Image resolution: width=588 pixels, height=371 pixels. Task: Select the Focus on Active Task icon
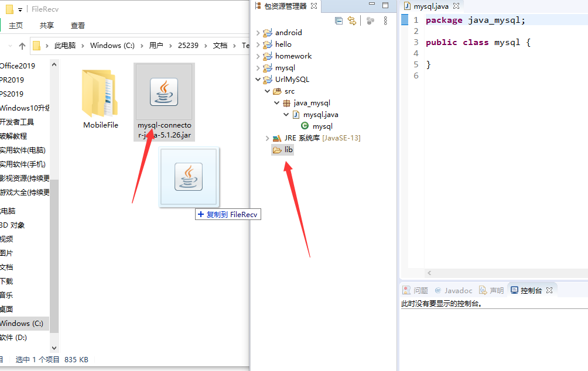pos(370,20)
